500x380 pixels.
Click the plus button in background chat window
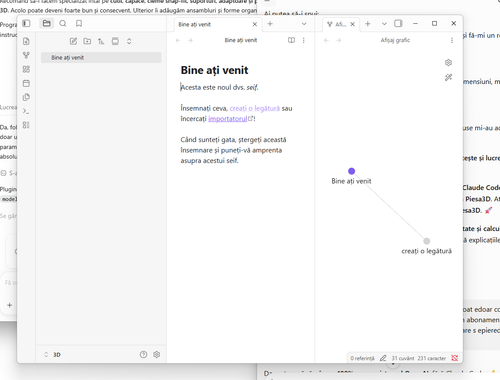tap(10, 305)
